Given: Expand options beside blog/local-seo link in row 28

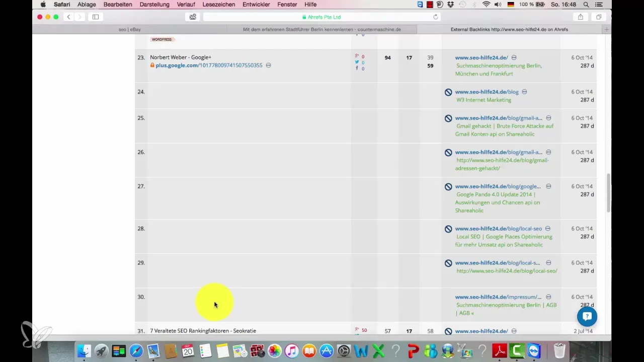Looking at the screenshot, I should 547,229.
